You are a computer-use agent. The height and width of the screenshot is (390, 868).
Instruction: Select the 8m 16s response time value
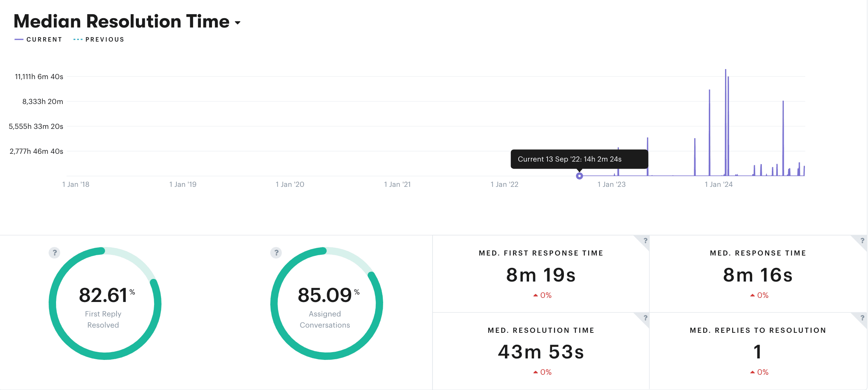pyautogui.click(x=757, y=275)
